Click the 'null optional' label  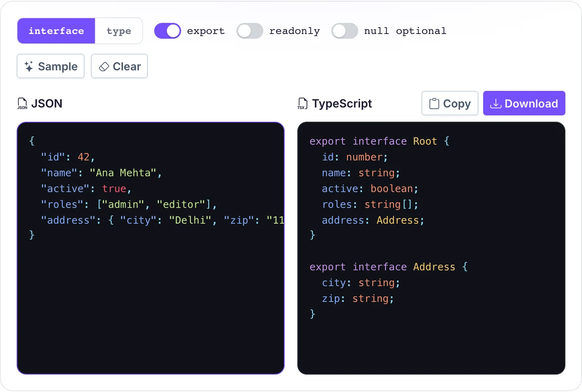click(x=405, y=31)
